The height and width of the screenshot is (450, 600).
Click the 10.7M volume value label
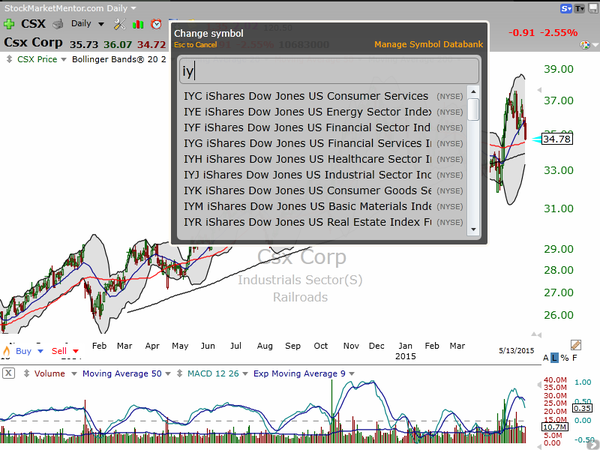pos(554,427)
